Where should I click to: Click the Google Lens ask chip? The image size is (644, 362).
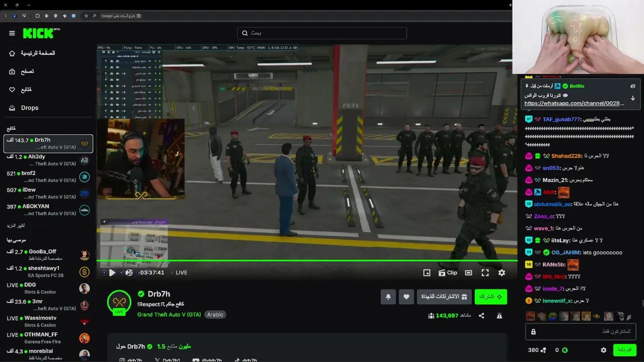(121, 16)
